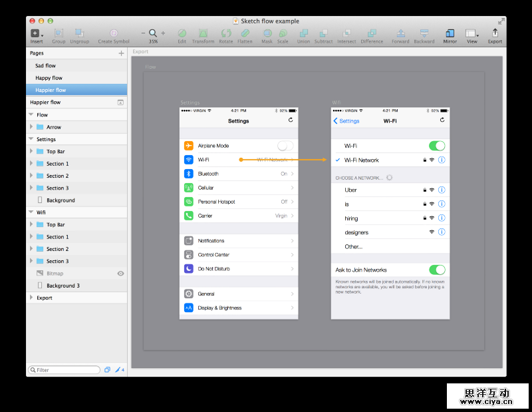
Task: Click inside the layer Filter field
Action: pos(63,369)
